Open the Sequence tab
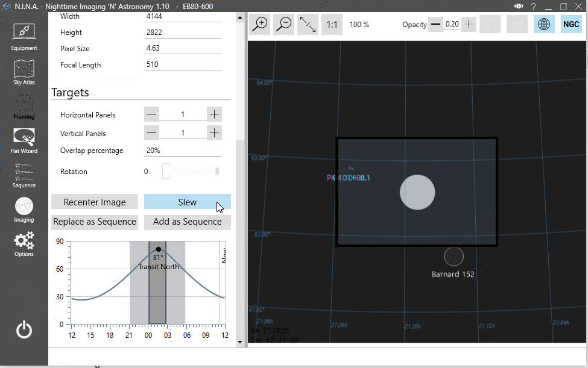The height and width of the screenshot is (368, 588). (x=24, y=175)
